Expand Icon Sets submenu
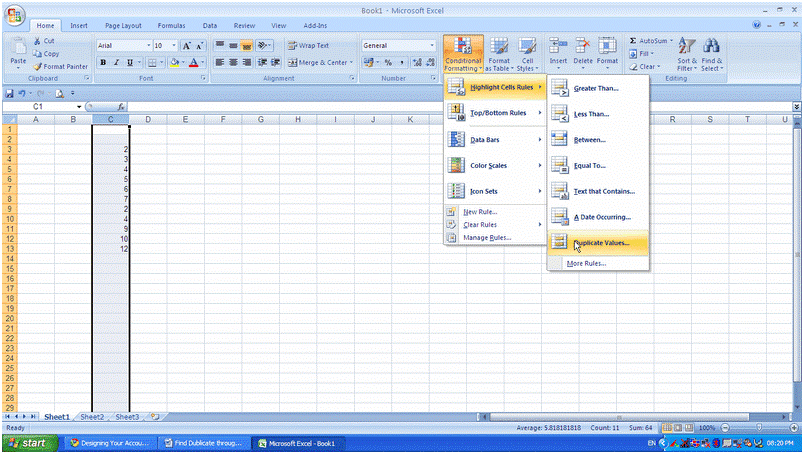 tap(495, 191)
